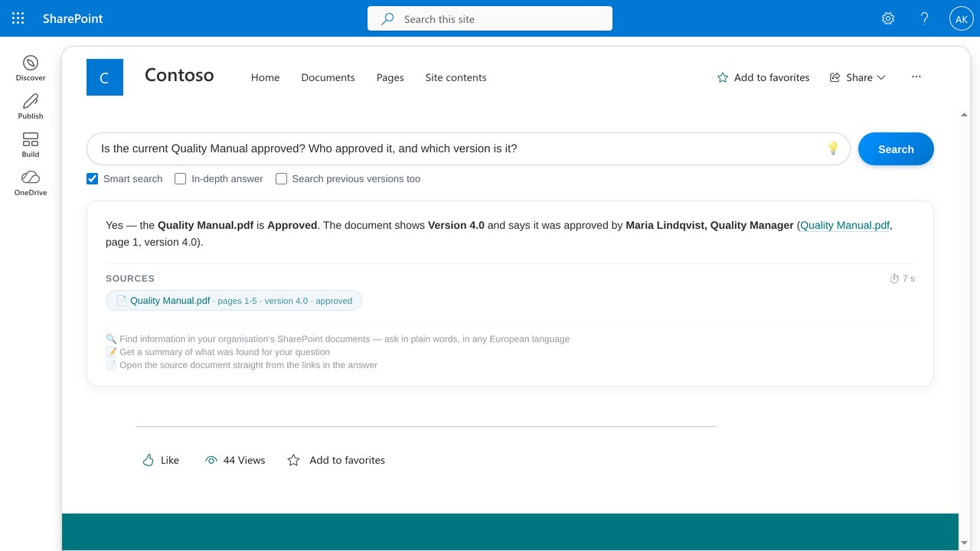This screenshot has width=980, height=551.
Task: Click the Contoso site title
Action: (179, 75)
